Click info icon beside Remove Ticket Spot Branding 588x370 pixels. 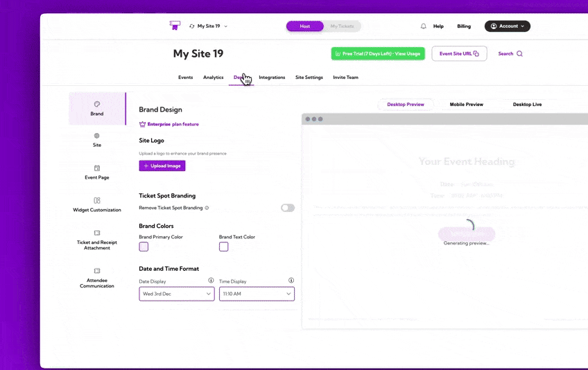[207, 208]
